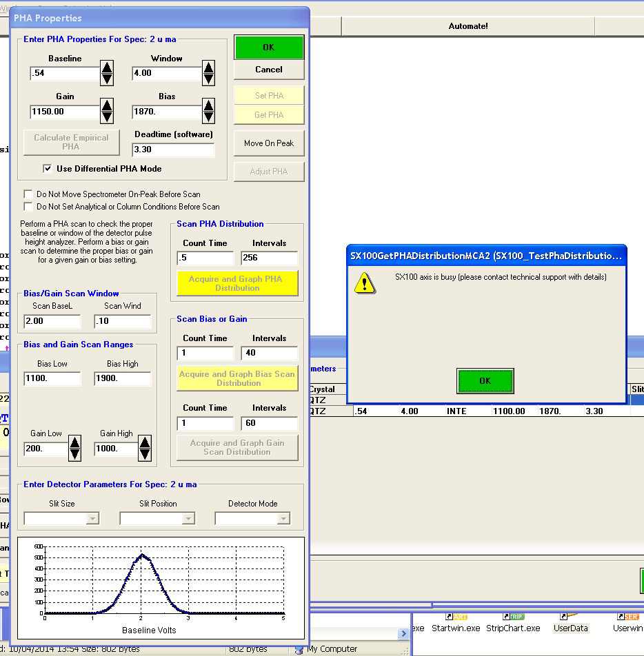Click the Automate! tab header
The height and width of the screenshot is (656, 644).
(467, 26)
